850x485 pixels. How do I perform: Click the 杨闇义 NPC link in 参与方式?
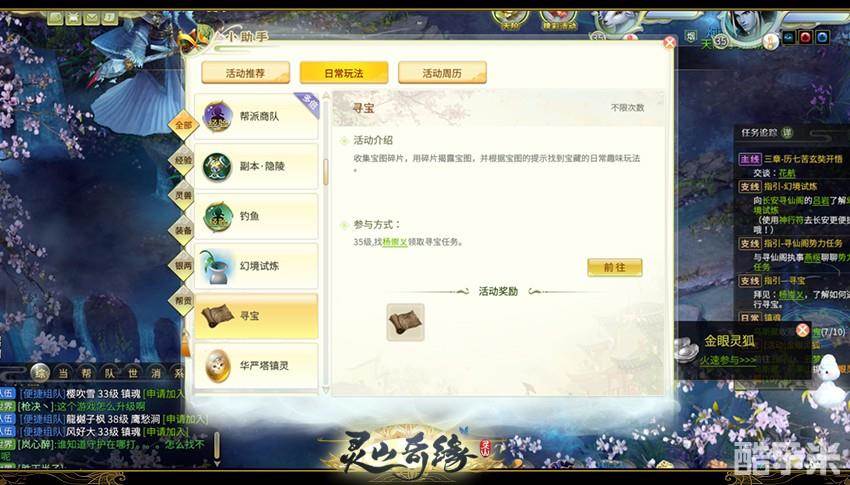pyautogui.click(x=395, y=242)
